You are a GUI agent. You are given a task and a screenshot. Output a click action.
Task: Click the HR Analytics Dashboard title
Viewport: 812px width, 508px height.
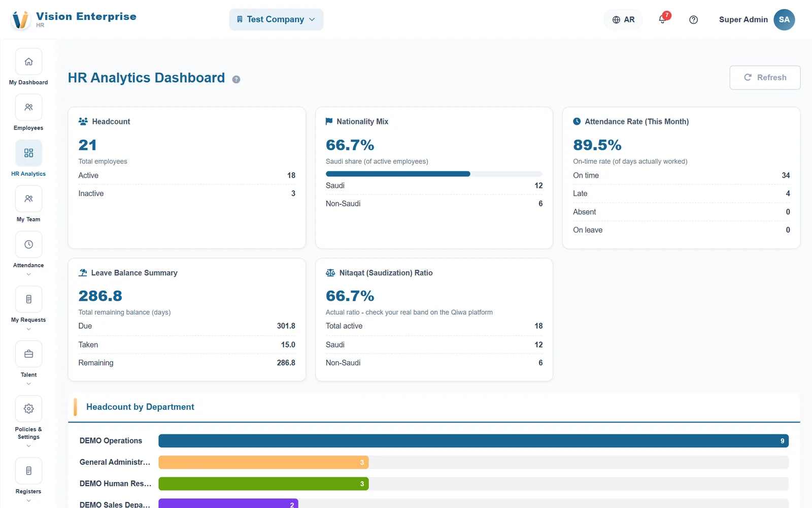coord(146,78)
